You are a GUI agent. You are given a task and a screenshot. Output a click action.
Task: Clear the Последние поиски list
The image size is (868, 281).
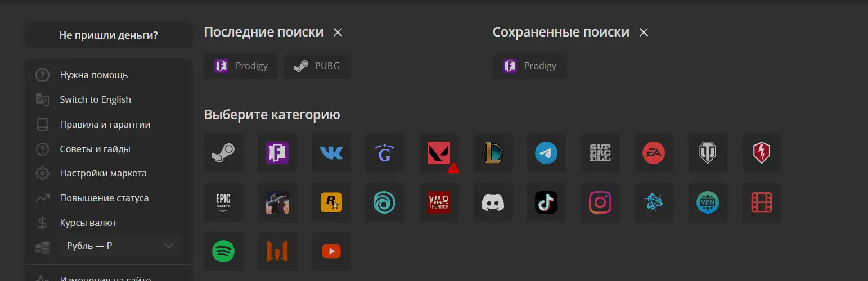[x=338, y=33]
